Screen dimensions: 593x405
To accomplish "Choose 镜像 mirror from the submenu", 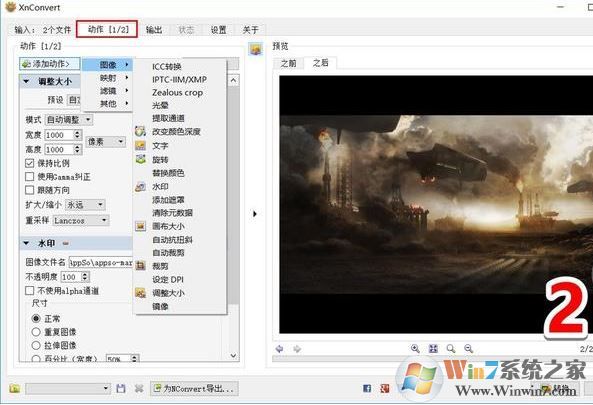I will (x=160, y=306).
